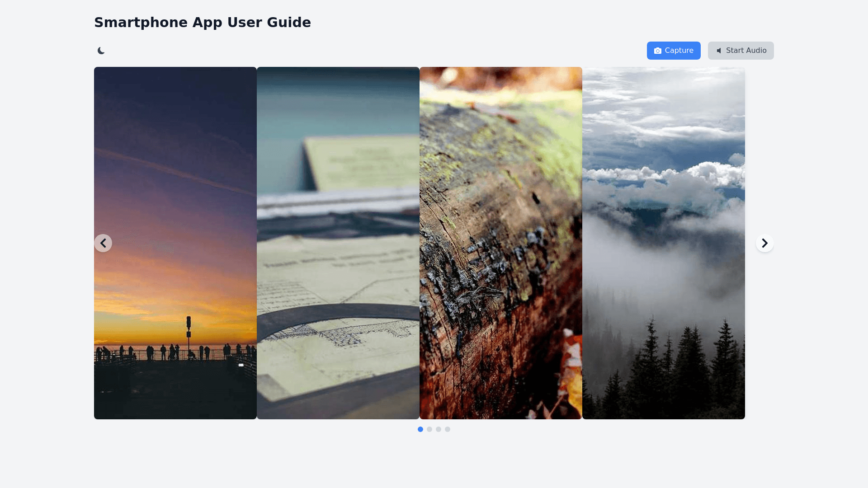The height and width of the screenshot is (488, 868).
Task: Jump to the third carousel pagination dot
Action: pos(439,429)
